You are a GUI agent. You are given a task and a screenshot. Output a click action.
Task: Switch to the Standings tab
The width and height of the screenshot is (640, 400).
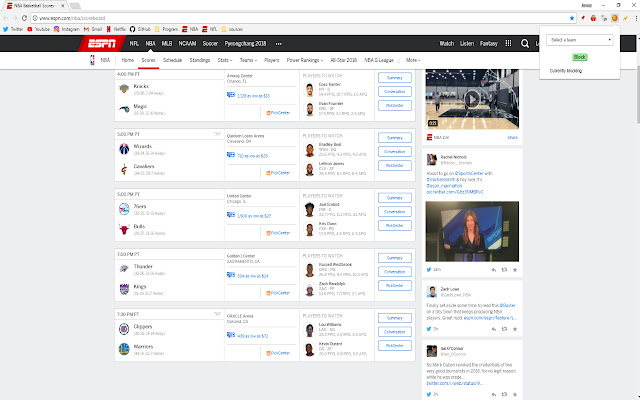[x=200, y=60]
